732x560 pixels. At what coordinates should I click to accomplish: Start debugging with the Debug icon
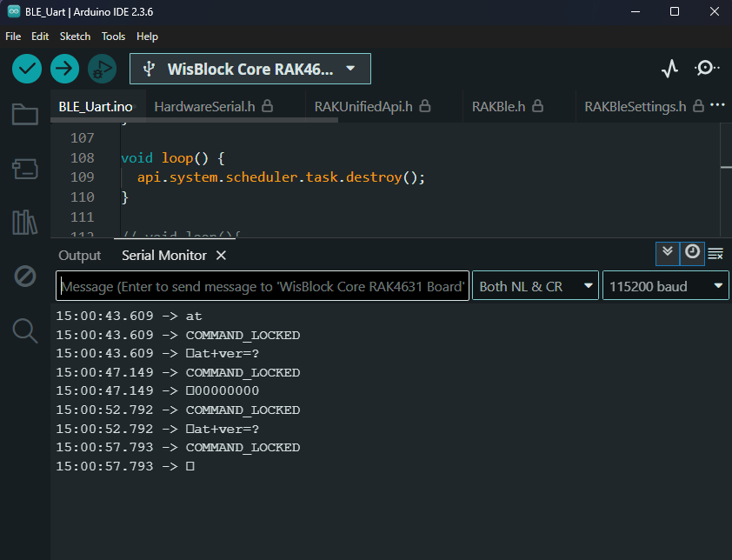click(x=102, y=69)
